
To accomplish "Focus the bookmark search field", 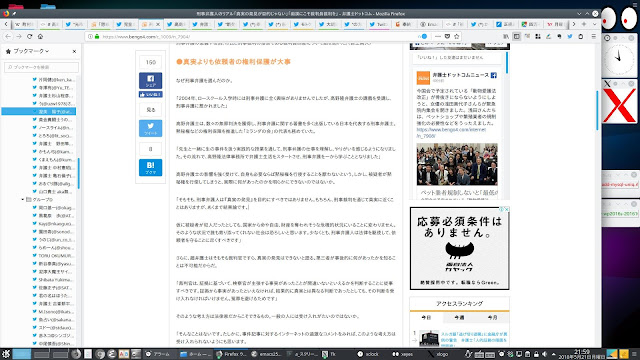I will point(41,67).
